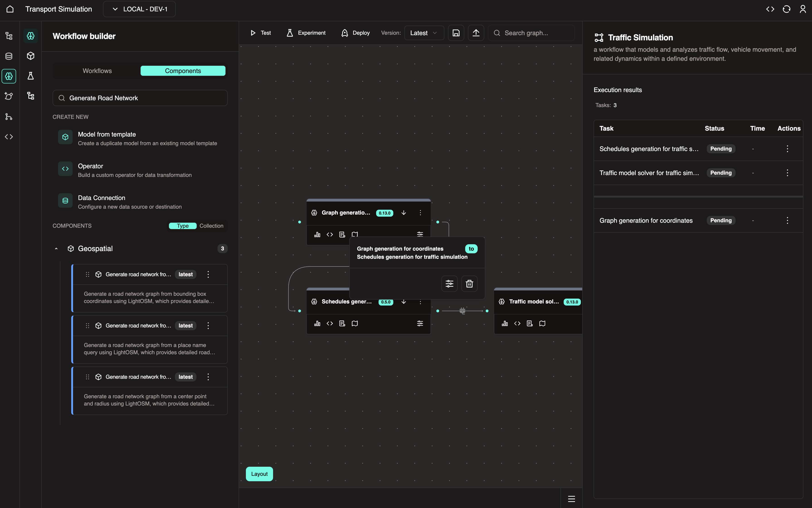Screen dimensions: 812x508
Task: Click the Transport Simulation project title
Action: [x=59, y=9]
